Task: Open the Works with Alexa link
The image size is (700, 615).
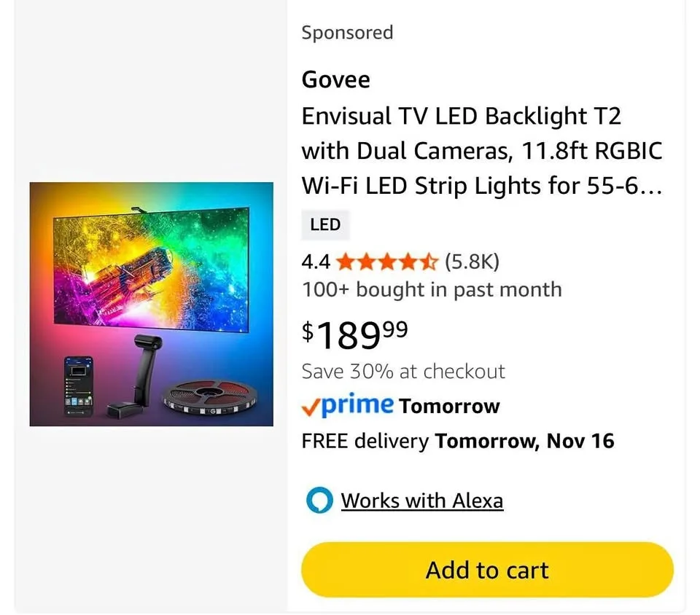Action: coord(421,501)
